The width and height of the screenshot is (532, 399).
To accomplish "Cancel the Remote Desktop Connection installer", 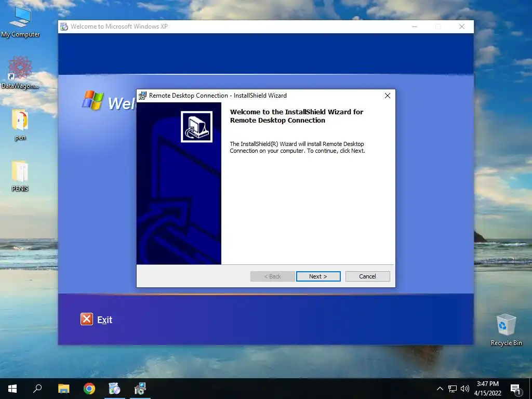I will pos(367,276).
